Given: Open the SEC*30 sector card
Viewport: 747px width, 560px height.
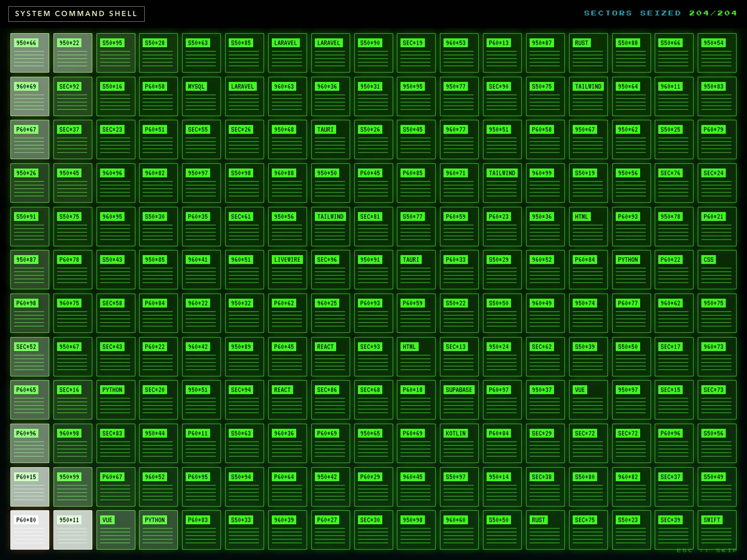Looking at the screenshot, I should click(374, 530).
